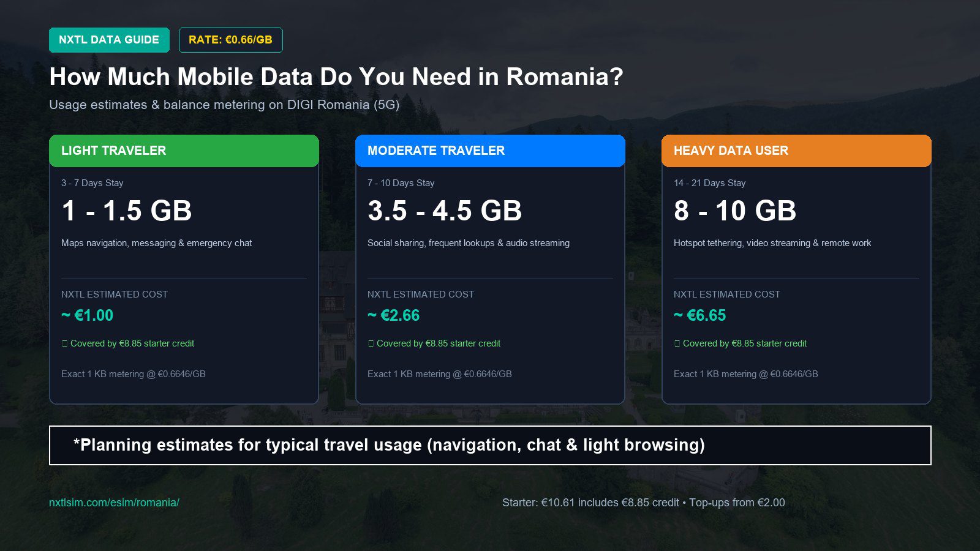Click NXTL ESTIMATED COST label in Heavy Data User card
This screenshot has width=980, height=551.
(727, 294)
